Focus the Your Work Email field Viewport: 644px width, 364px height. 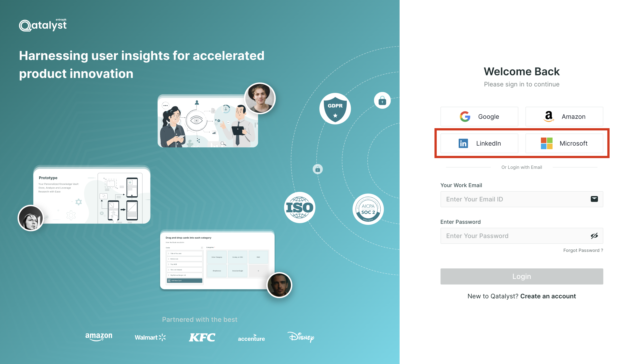click(522, 199)
